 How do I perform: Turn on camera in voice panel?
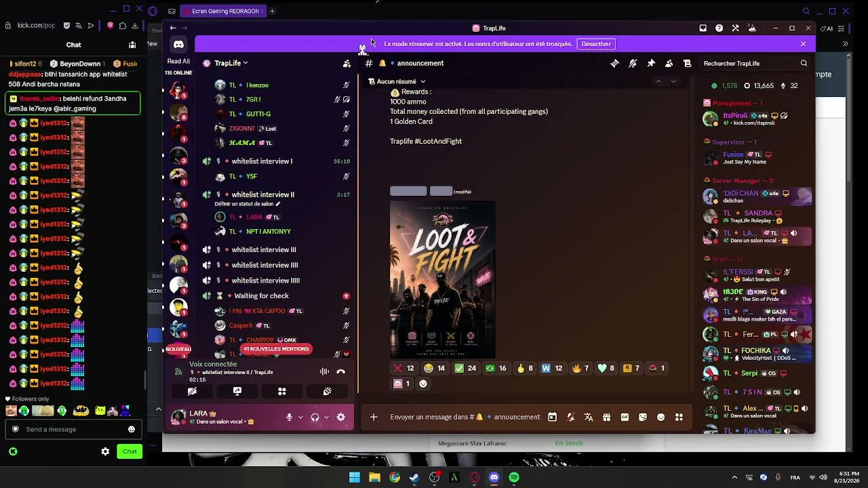pos(192,391)
